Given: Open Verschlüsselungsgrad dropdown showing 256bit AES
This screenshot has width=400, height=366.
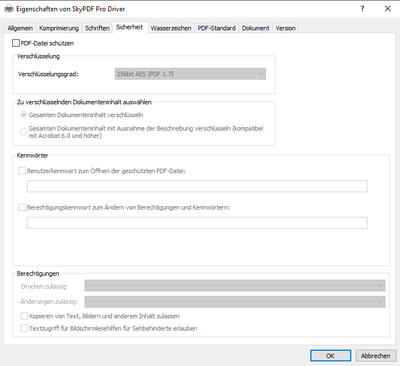Looking at the screenshot, I should (x=190, y=74).
